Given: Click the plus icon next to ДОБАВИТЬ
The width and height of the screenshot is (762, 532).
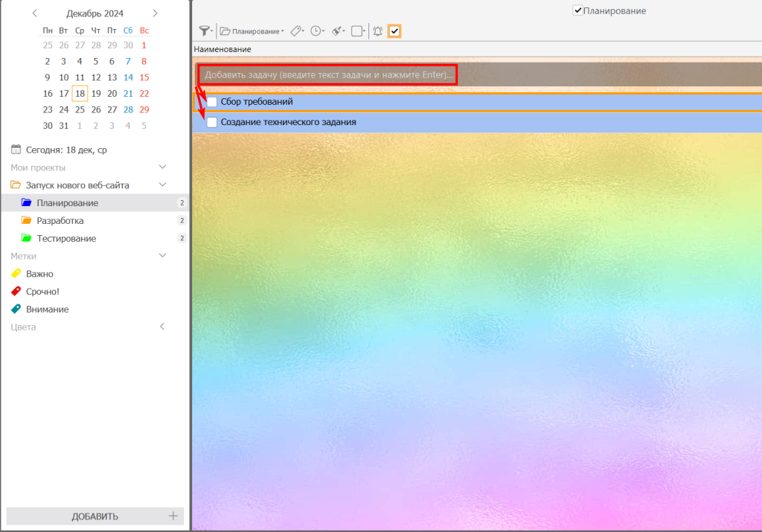Looking at the screenshot, I should pos(173,516).
